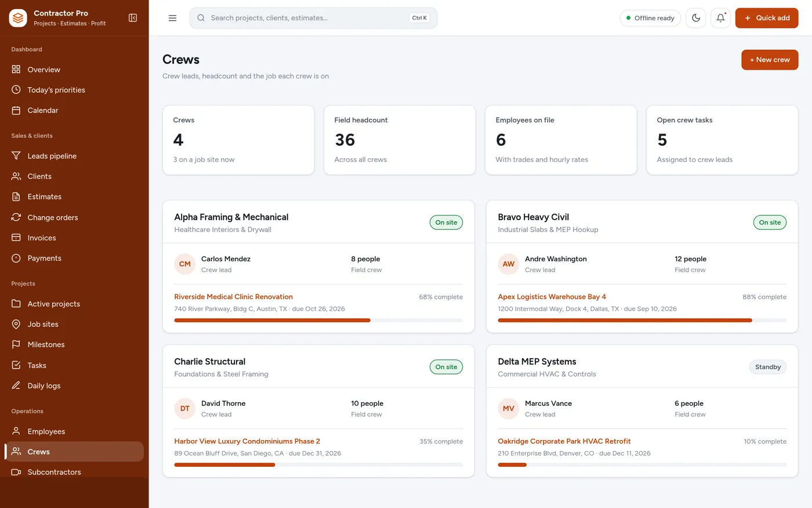
Task: Click the Milestones flag icon
Action: (x=16, y=344)
